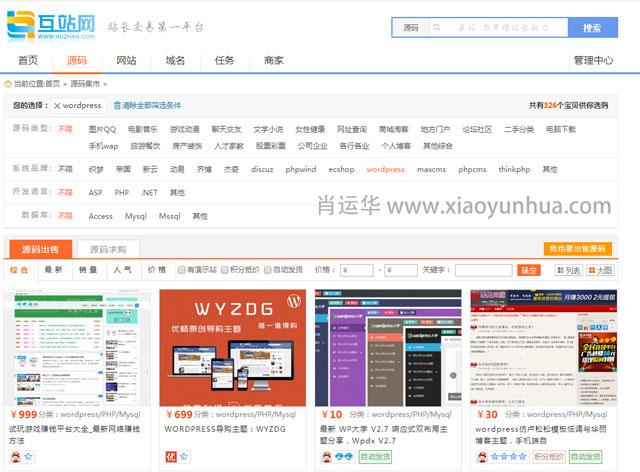Open title WORDPRESS导购主题：WYZDG
Image resolution: width=640 pixels, height=472 pixels.
click(x=225, y=429)
